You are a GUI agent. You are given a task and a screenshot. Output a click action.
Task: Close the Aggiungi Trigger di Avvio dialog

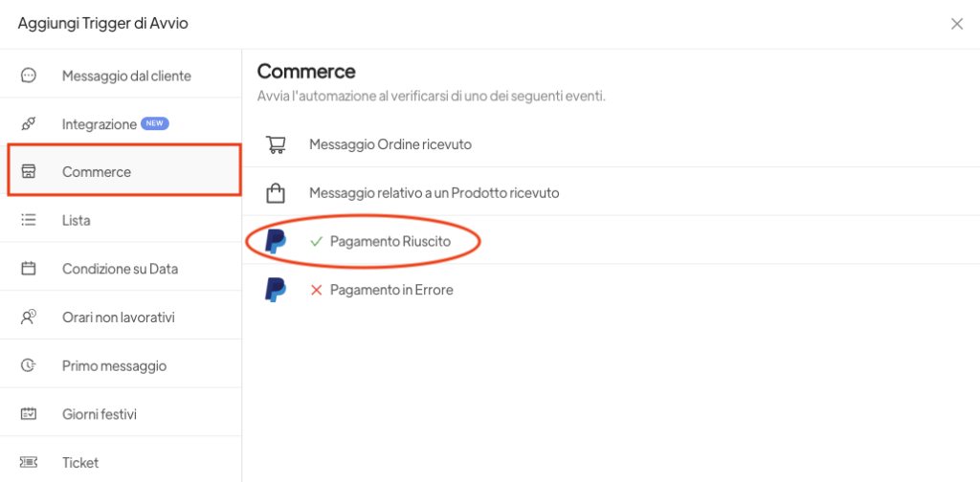pyautogui.click(x=956, y=24)
